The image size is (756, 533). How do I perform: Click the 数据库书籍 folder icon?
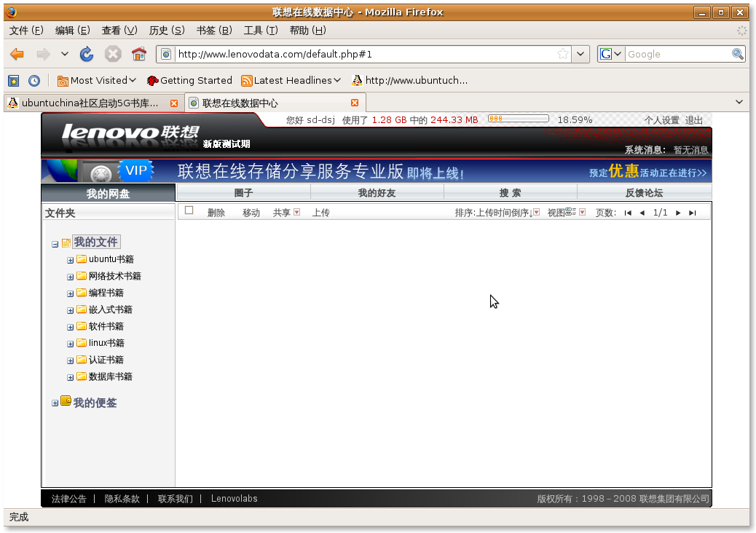click(x=82, y=376)
